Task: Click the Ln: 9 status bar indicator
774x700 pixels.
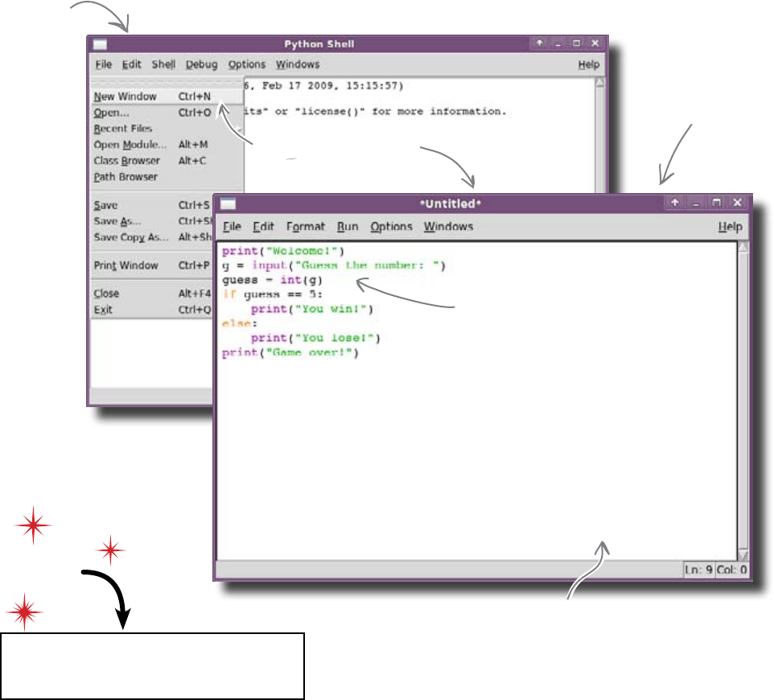Action: click(x=698, y=570)
